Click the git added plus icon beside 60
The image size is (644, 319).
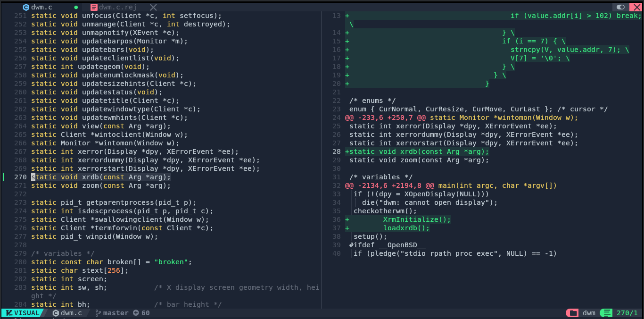[x=136, y=313]
